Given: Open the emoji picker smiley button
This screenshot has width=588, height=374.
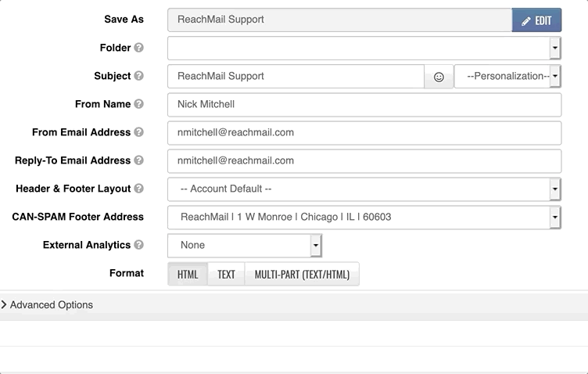Looking at the screenshot, I should click(x=439, y=77).
